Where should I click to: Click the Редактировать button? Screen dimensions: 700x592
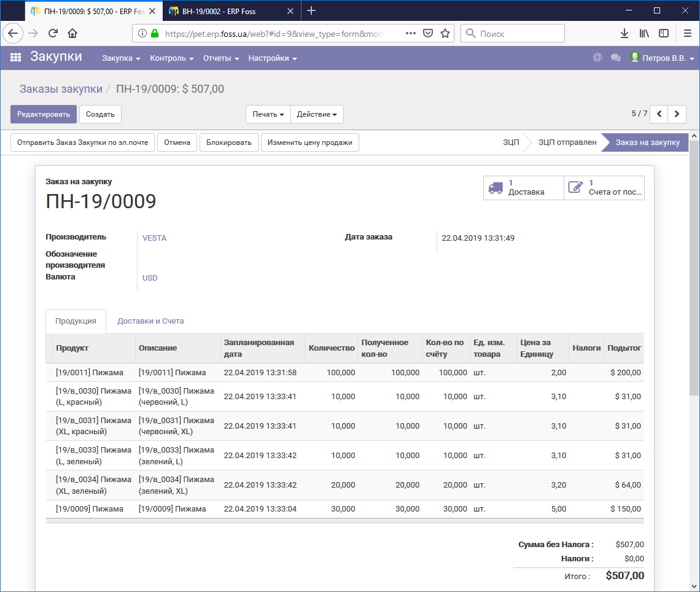click(44, 114)
